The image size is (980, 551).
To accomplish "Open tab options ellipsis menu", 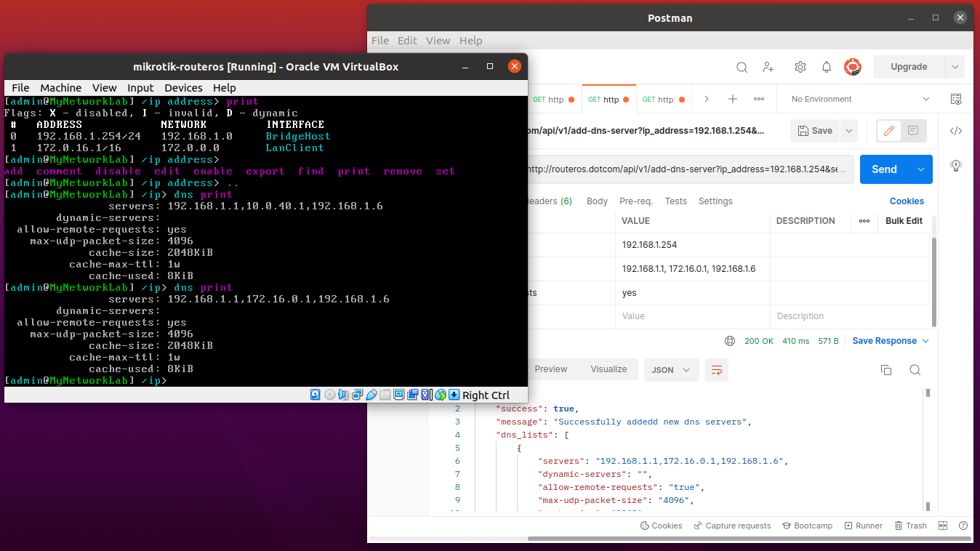I will (759, 99).
